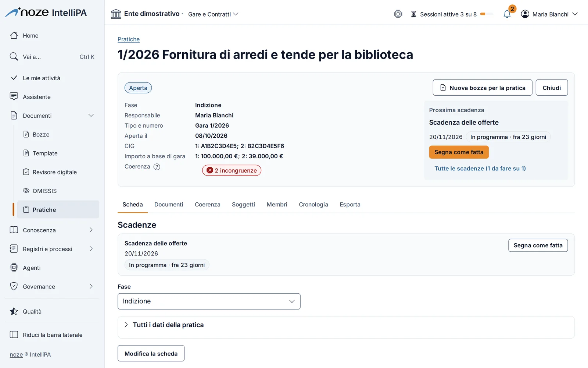Open the Assistente chat section
588x368 pixels.
pyautogui.click(x=52, y=97)
